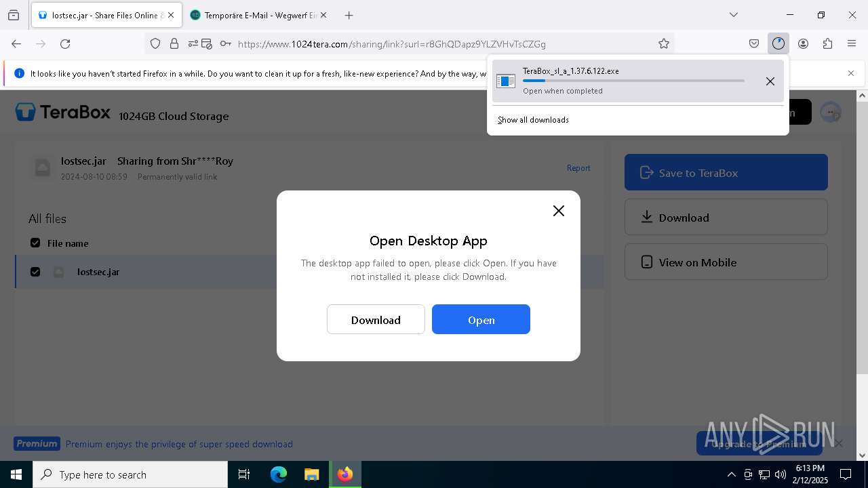The width and height of the screenshot is (868, 488).
Task: Close the lostsec.jar tab
Action: 171,15
